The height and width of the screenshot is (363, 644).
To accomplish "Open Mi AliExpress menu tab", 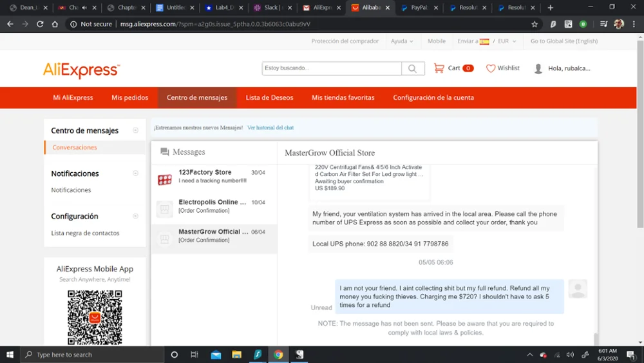I will click(x=73, y=97).
